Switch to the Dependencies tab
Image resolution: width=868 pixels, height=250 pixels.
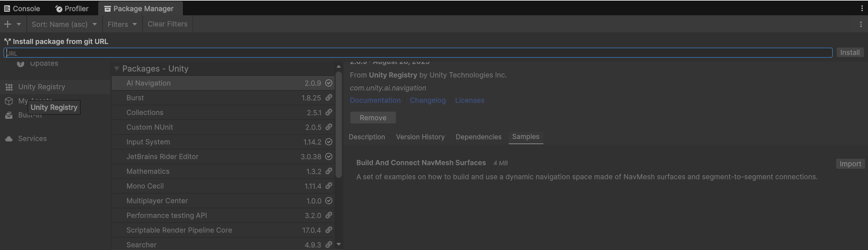point(479,137)
